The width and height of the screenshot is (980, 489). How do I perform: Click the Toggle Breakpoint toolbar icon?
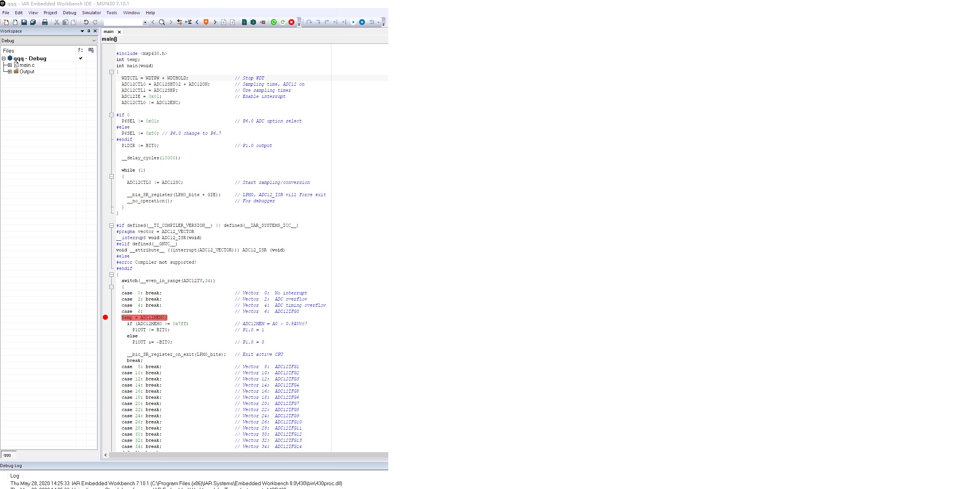262,22
